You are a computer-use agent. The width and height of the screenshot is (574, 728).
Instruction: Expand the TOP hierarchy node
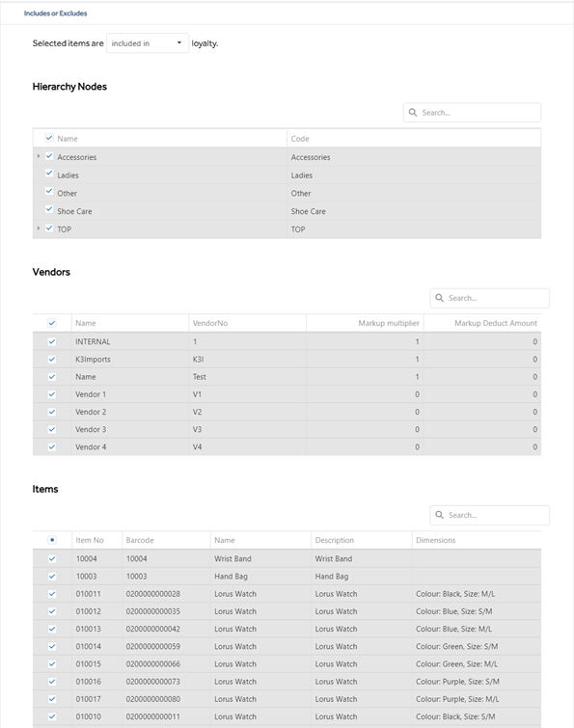[x=39, y=229]
